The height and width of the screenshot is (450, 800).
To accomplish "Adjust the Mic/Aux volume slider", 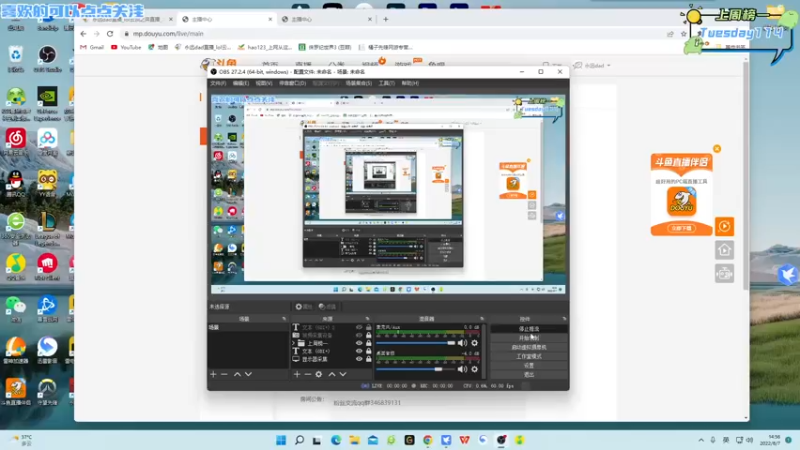I will point(416,343).
